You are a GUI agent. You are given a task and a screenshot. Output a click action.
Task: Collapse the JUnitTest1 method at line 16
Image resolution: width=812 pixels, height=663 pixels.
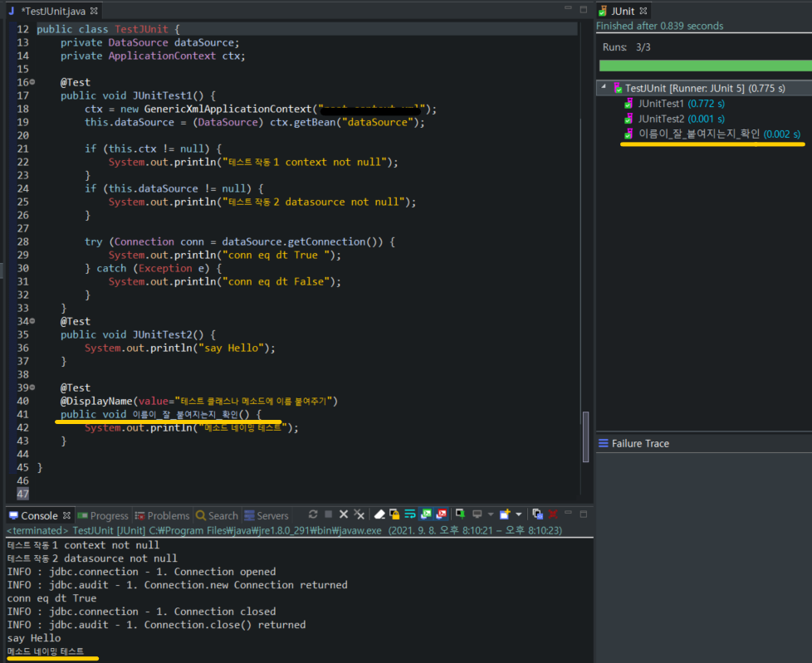32,82
